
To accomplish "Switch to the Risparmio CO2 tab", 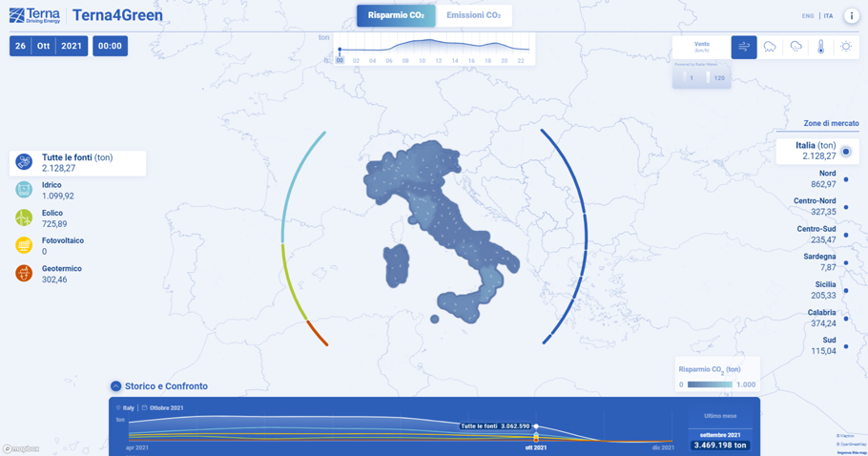I will pos(397,15).
